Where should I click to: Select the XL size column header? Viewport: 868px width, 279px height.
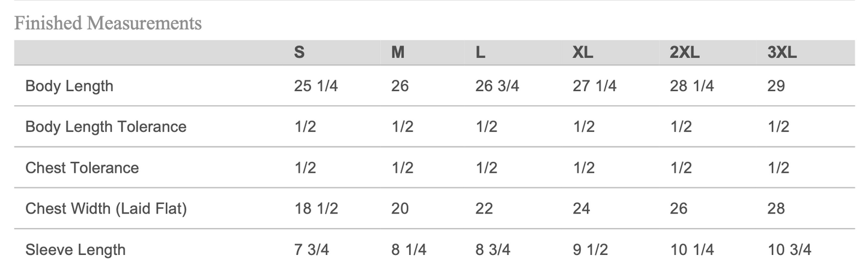[583, 53]
